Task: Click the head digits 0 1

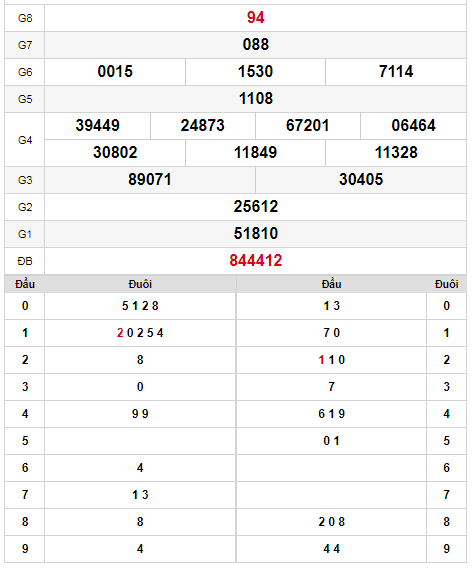Action: pos(331,441)
